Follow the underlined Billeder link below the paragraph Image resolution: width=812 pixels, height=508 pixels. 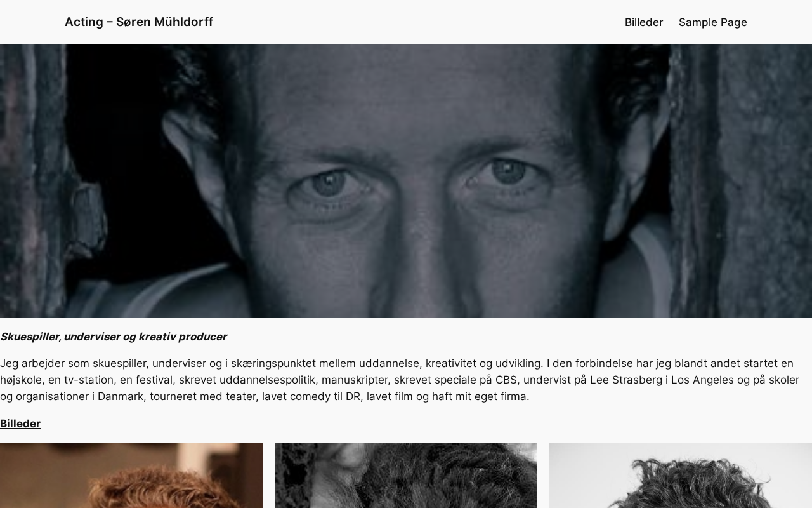20,424
